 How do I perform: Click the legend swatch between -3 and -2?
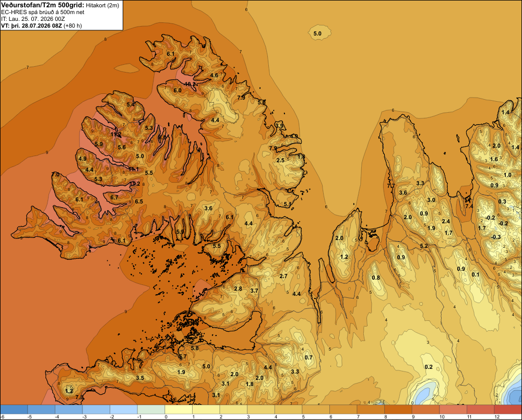(96, 410)
